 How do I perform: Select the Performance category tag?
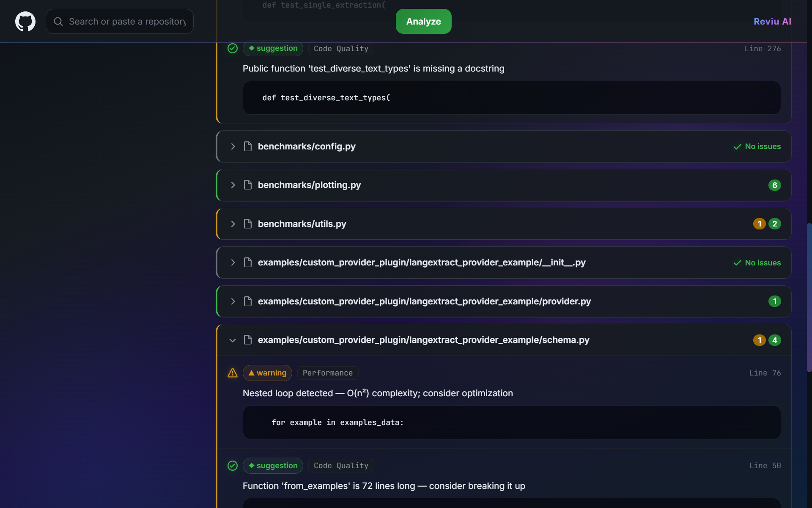point(327,373)
